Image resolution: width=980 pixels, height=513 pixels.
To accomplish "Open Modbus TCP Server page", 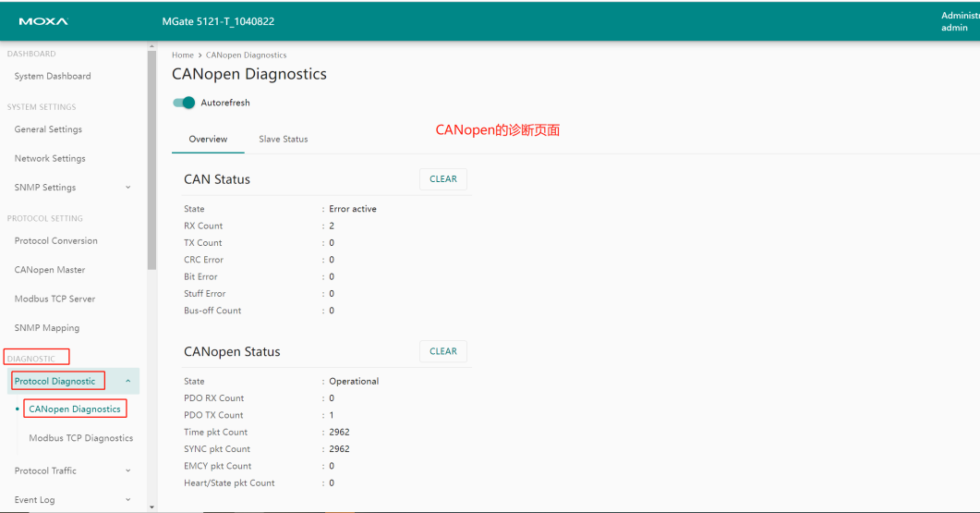I will (x=55, y=299).
